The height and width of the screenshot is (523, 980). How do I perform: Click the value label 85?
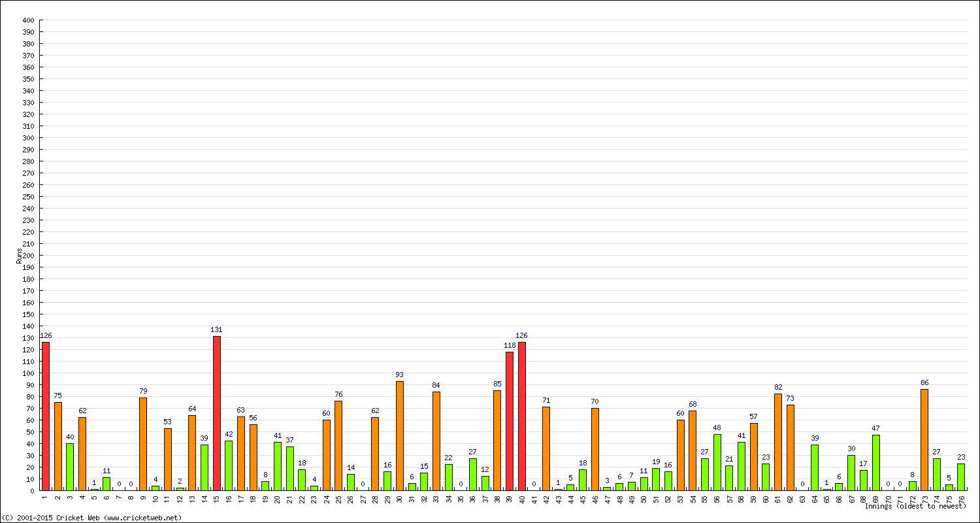click(497, 383)
